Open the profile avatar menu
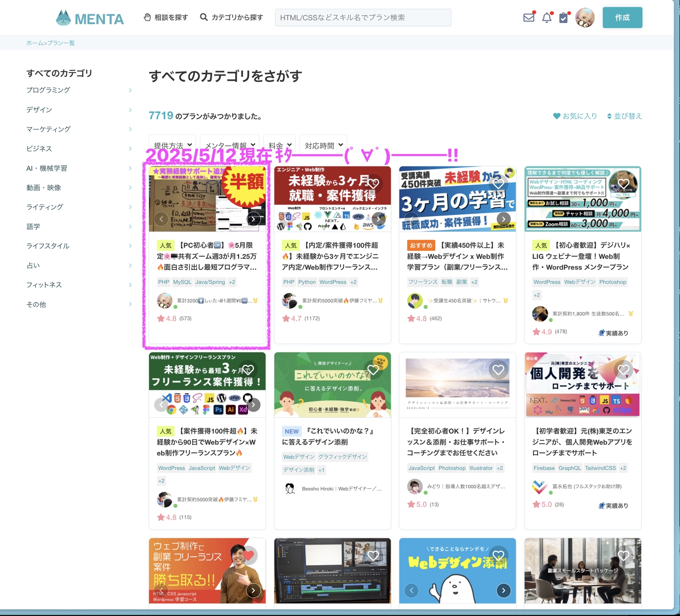The height and width of the screenshot is (616, 680). (x=585, y=17)
